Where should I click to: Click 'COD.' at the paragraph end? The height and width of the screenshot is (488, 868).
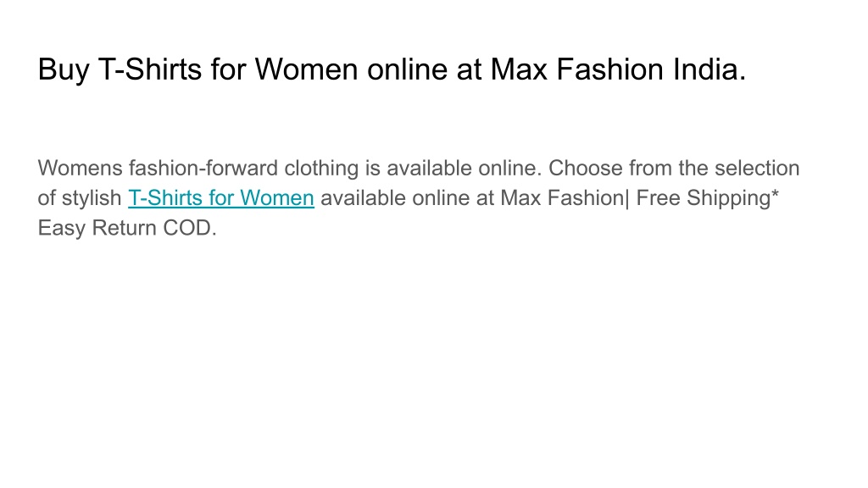pyautogui.click(x=189, y=228)
